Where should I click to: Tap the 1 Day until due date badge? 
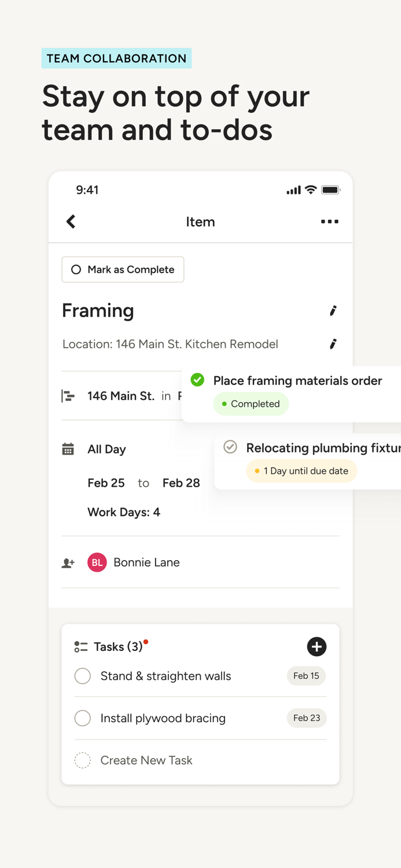301,470
